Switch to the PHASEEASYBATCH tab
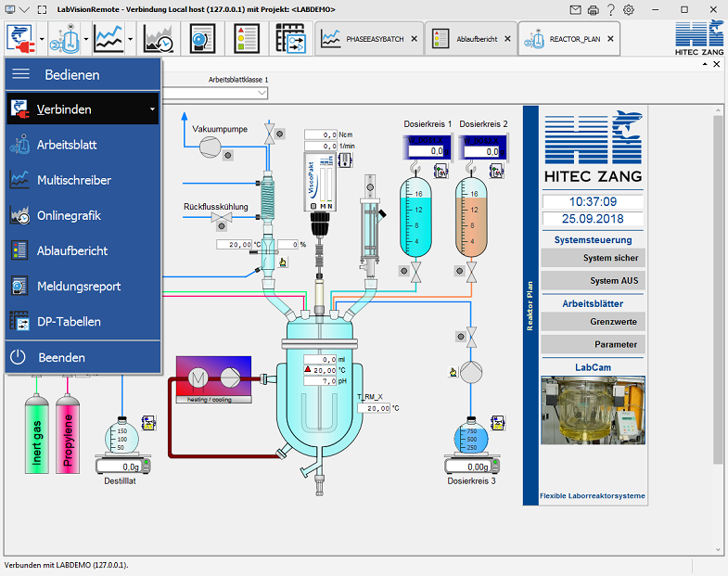 (369, 39)
